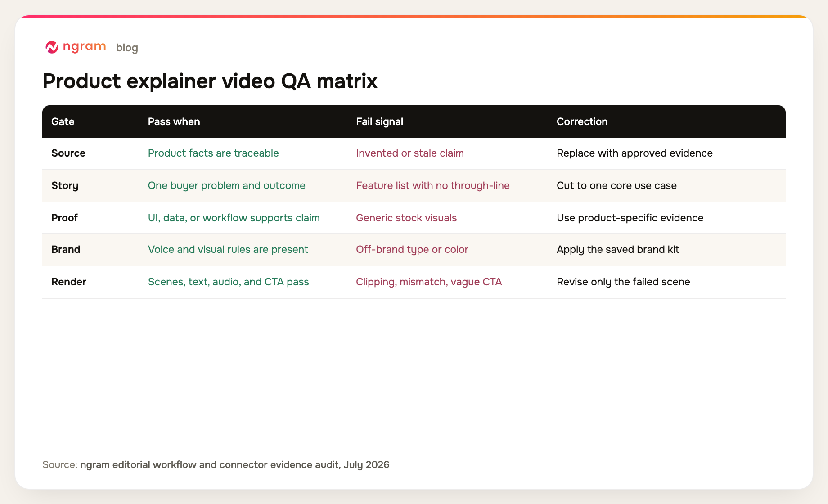The width and height of the screenshot is (828, 504).
Task: Click the ngram wordmark text
Action: (85, 46)
